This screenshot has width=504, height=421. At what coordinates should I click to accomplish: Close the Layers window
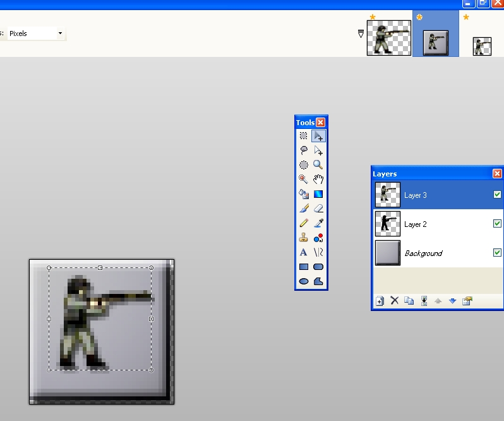497,174
